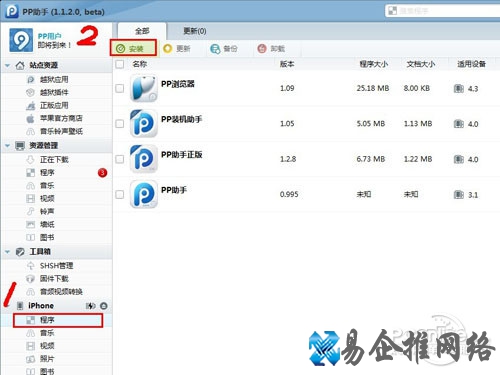The width and height of the screenshot is (500, 375).
Task: Open 正版应用 in sidebar
Action: pyautogui.click(x=54, y=105)
